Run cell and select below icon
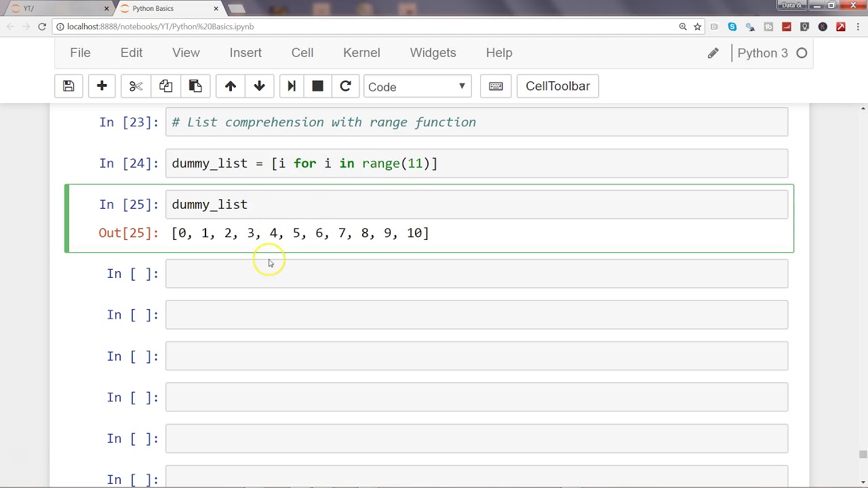868x488 pixels. (292, 86)
